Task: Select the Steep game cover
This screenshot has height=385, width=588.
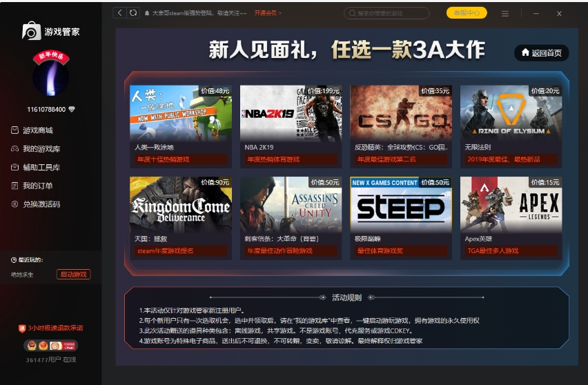Action: pyautogui.click(x=401, y=205)
